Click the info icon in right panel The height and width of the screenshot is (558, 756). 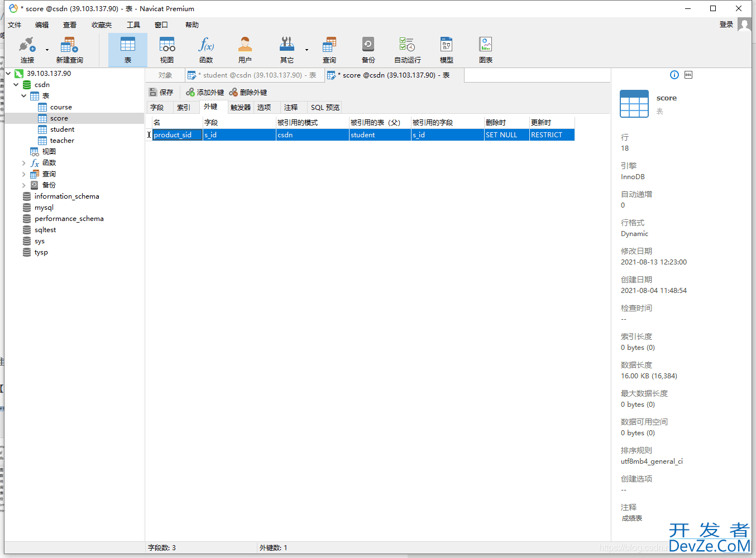(x=674, y=75)
